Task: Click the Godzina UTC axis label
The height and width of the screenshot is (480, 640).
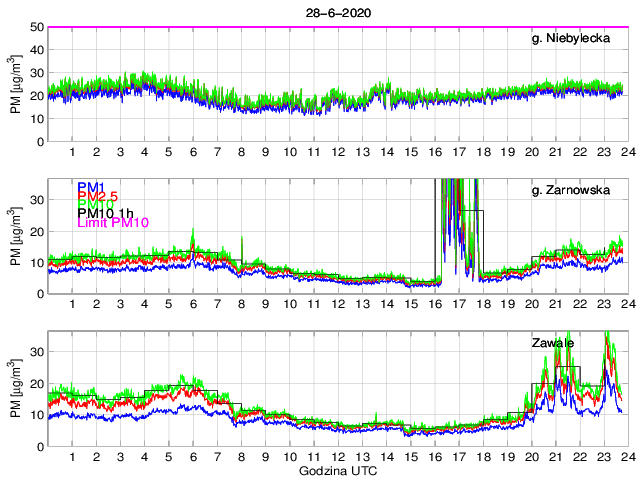Action: tap(336, 470)
